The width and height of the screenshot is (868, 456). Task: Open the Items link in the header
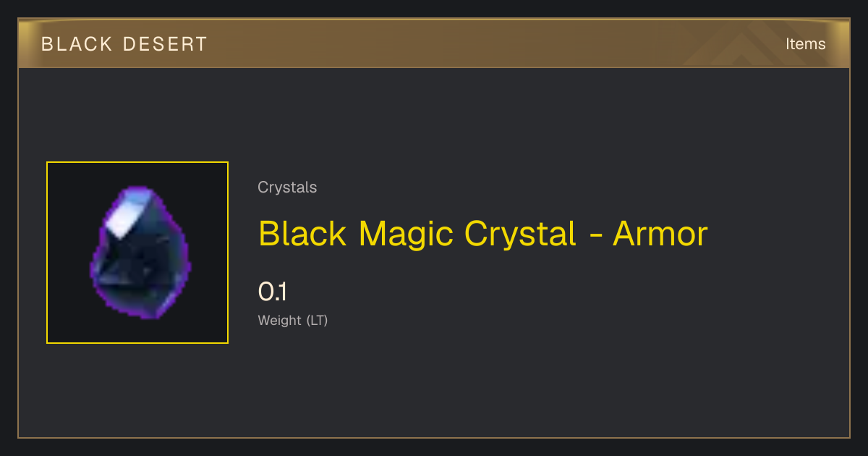coord(805,43)
